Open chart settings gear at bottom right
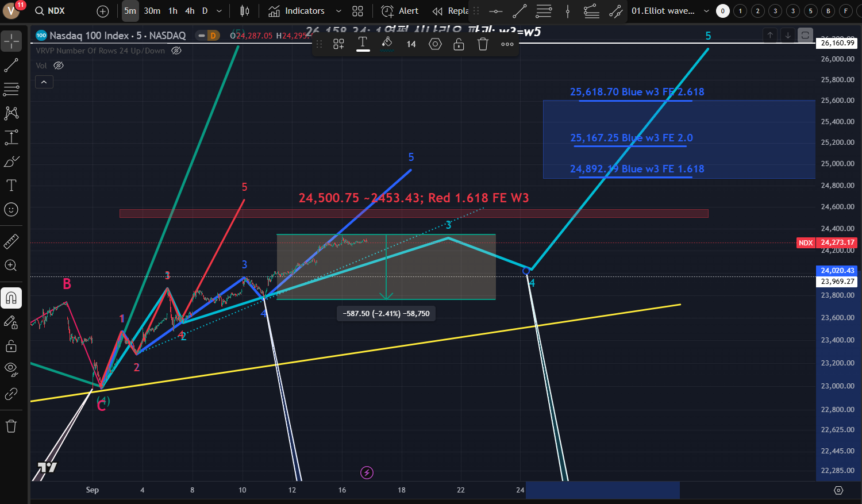This screenshot has width=862, height=504. coord(838,490)
